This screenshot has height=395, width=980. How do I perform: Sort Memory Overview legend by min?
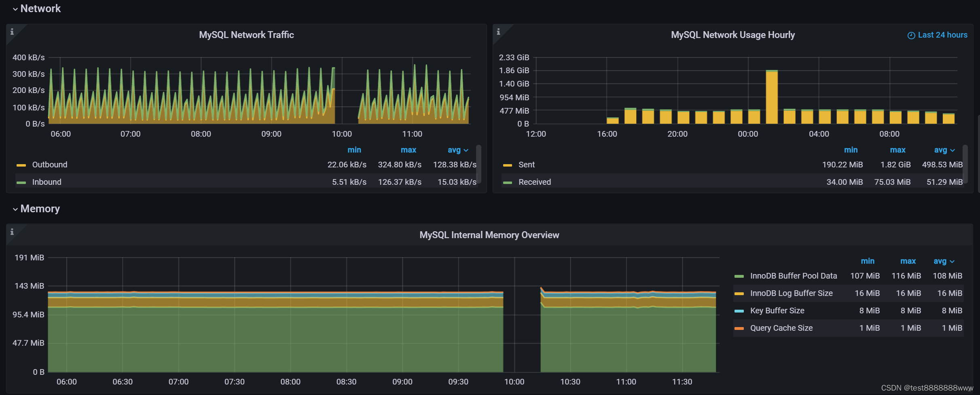pos(868,261)
